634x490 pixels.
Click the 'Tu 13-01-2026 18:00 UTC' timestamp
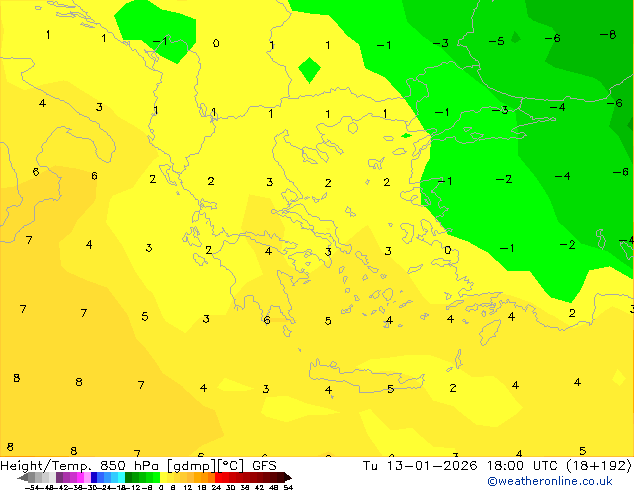(461, 465)
